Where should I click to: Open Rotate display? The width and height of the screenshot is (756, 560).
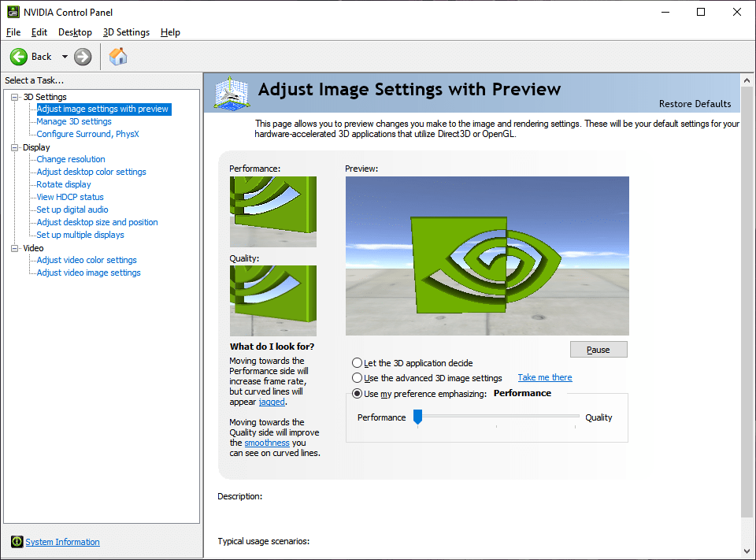(64, 184)
